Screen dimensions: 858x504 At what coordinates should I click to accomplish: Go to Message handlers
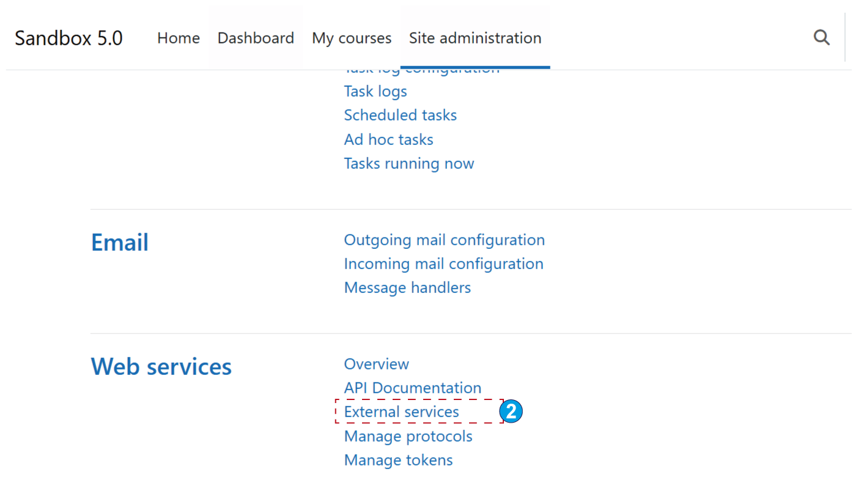(x=407, y=287)
